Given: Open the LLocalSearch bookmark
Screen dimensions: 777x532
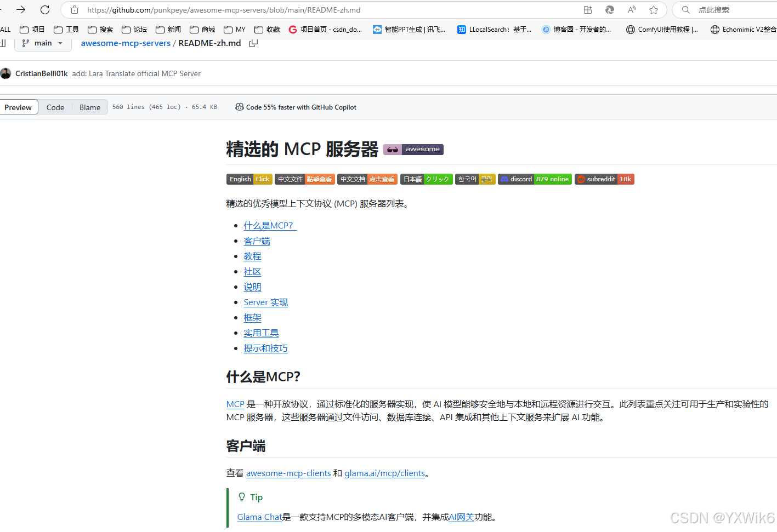Looking at the screenshot, I should coord(494,30).
